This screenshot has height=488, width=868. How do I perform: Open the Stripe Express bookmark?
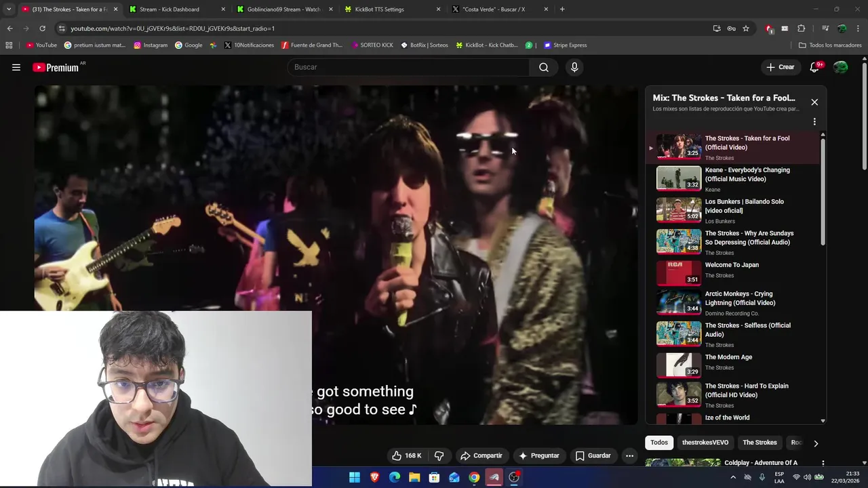[566, 45]
